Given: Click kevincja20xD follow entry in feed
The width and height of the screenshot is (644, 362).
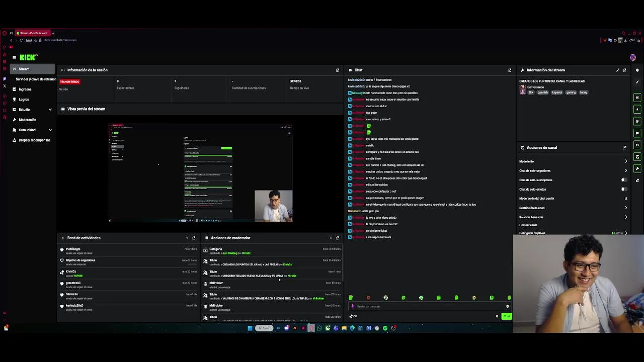Looking at the screenshot, I should [129, 307].
